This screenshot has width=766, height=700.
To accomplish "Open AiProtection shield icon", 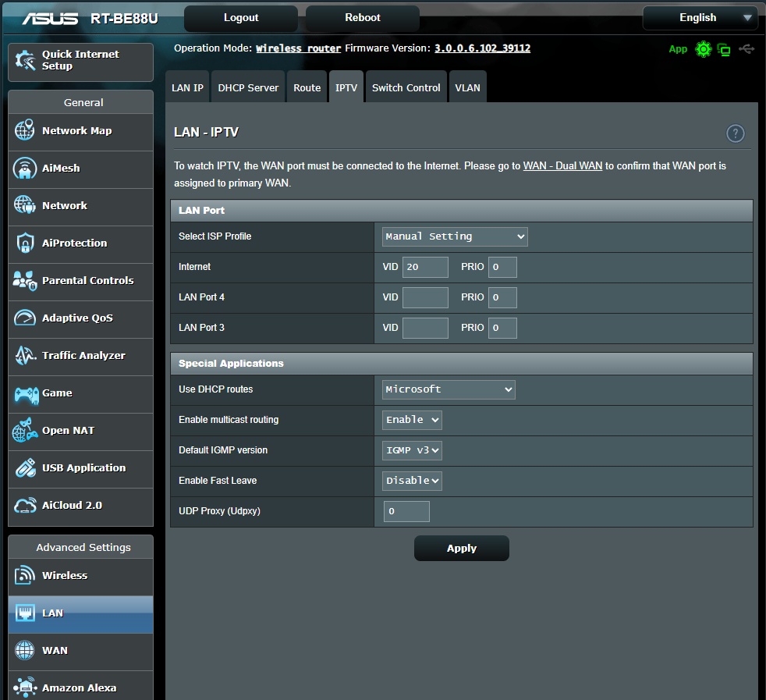I will pos(25,243).
